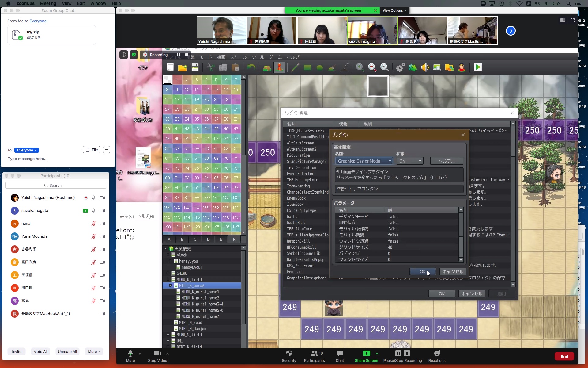Click キャンセル in the plugin dialog

453,272
